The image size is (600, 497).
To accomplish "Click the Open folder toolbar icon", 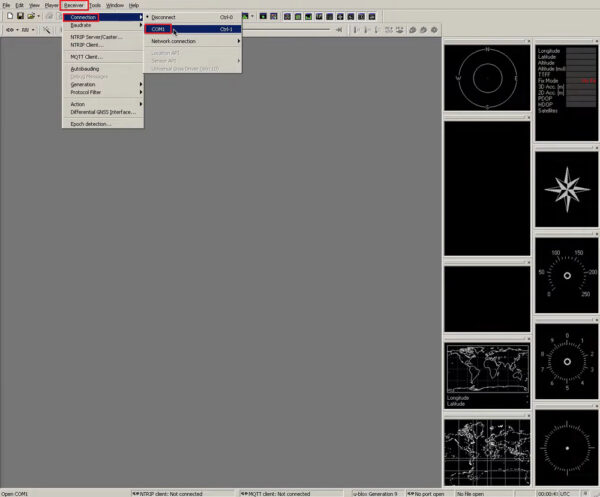I will point(31,17).
